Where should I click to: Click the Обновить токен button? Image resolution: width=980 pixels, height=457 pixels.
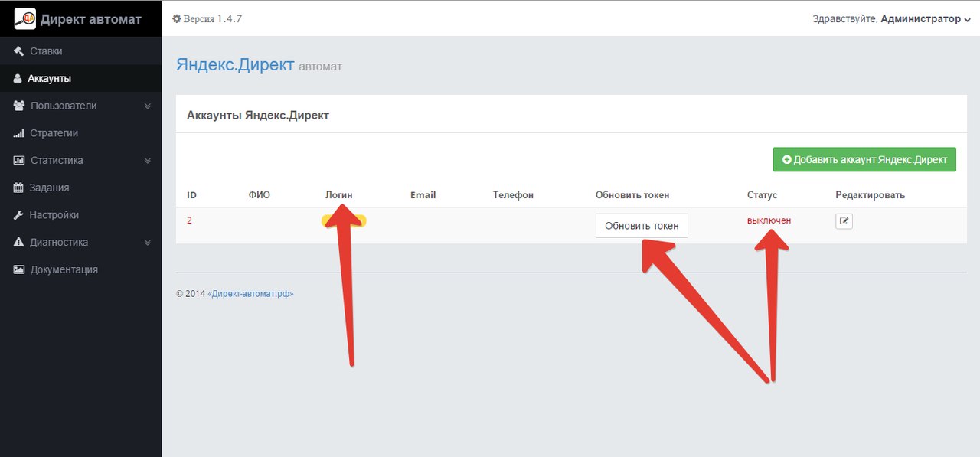(642, 226)
